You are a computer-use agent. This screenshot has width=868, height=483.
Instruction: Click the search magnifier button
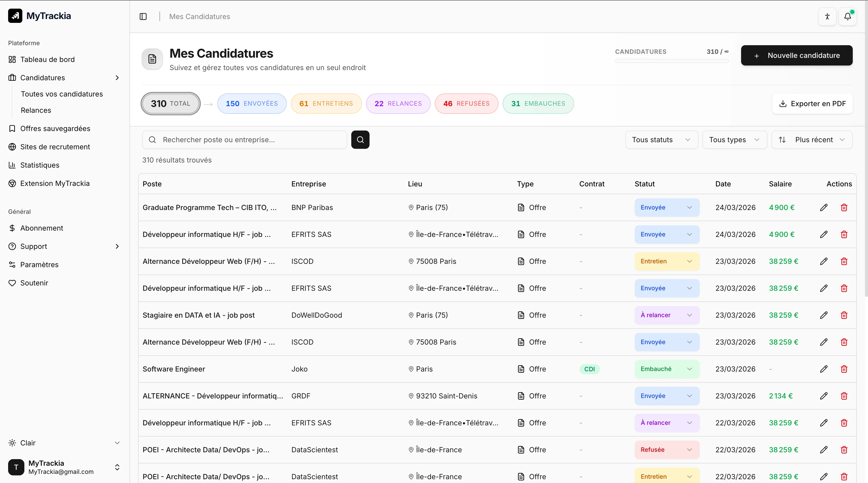(360, 139)
